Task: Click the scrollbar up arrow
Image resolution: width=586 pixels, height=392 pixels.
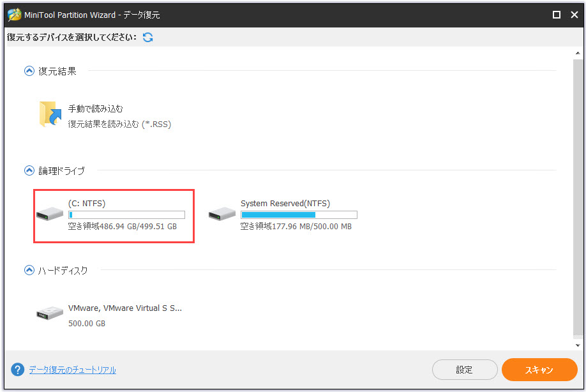Action: [x=578, y=53]
